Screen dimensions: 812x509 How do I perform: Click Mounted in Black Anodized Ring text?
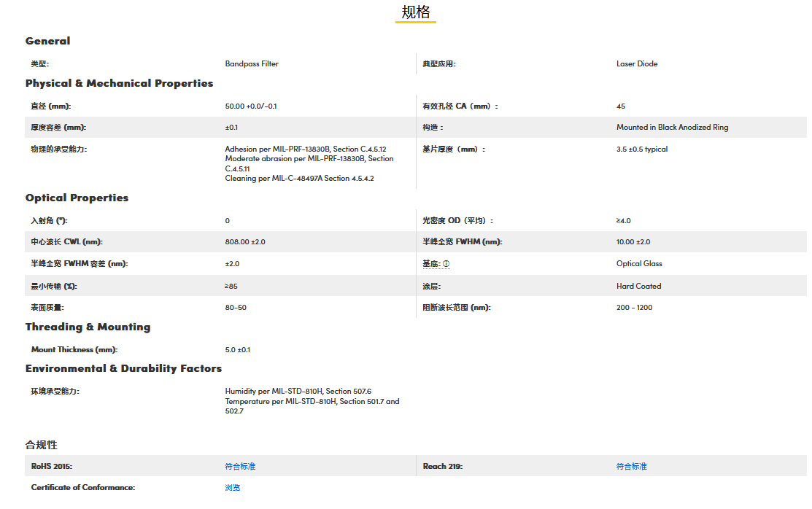672,128
